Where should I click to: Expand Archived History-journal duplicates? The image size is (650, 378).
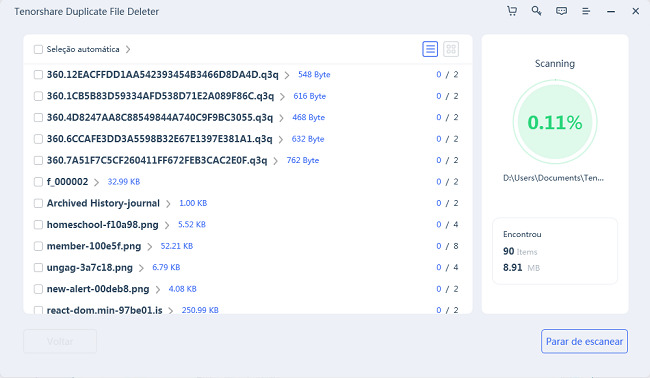tap(168, 204)
